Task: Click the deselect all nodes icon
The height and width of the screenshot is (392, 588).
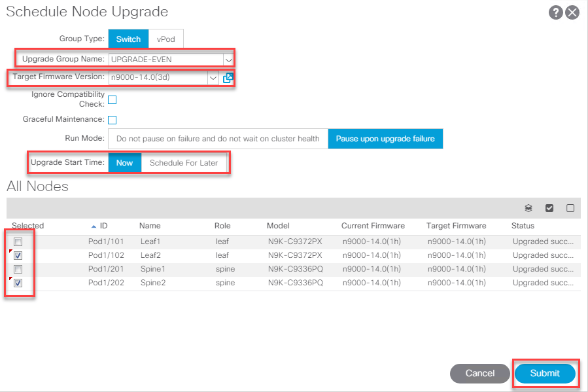Action: [570, 208]
